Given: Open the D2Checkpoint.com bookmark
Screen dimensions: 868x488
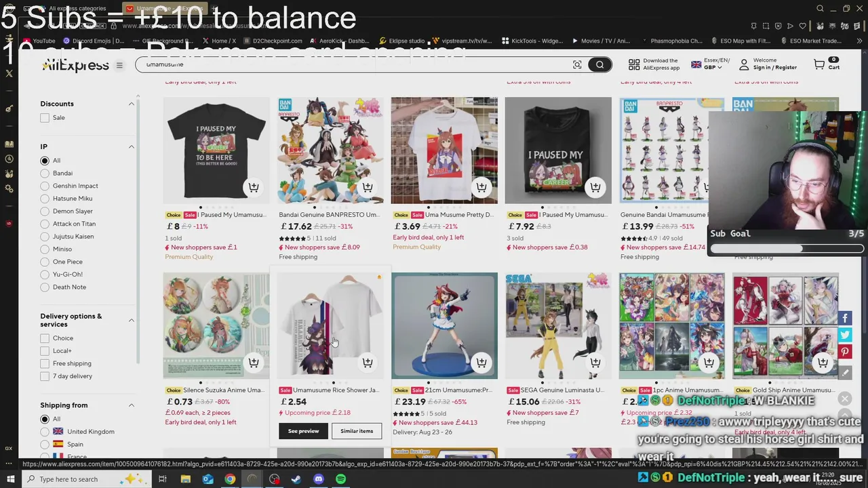Looking at the screenshot, I should point(273,41).
